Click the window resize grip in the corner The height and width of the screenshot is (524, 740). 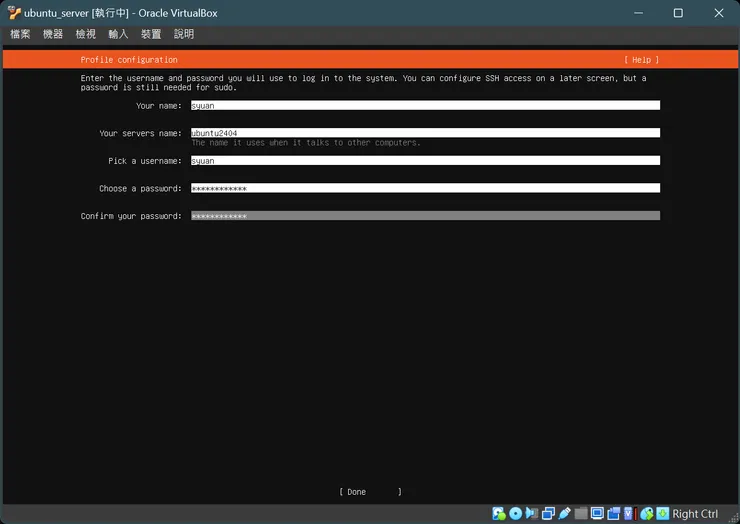pyautogui.click(x=733, y=517)
